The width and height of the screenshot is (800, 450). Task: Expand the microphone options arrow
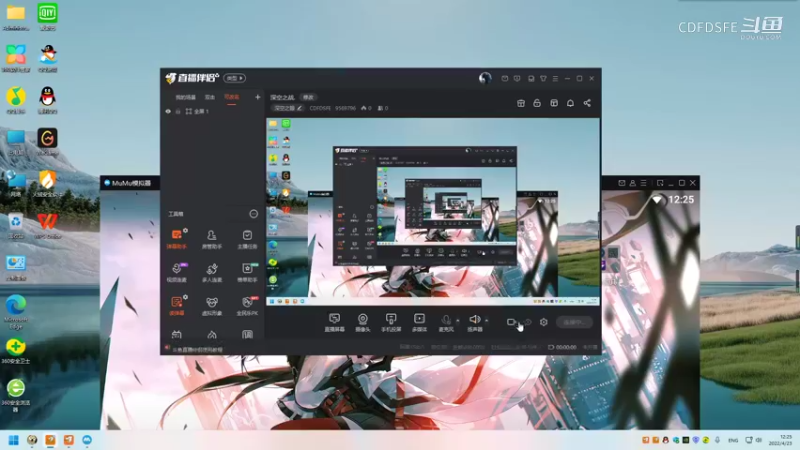[458, 320]
